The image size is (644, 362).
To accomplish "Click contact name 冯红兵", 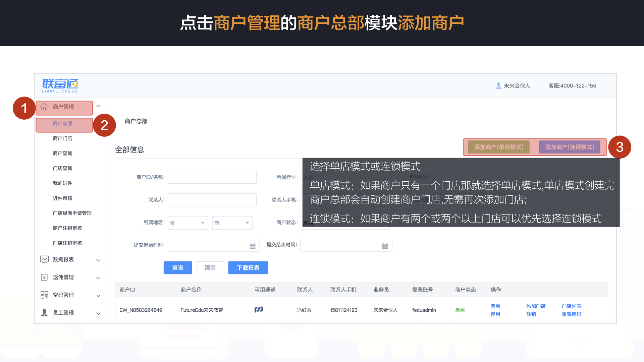I will click(304, 310).
